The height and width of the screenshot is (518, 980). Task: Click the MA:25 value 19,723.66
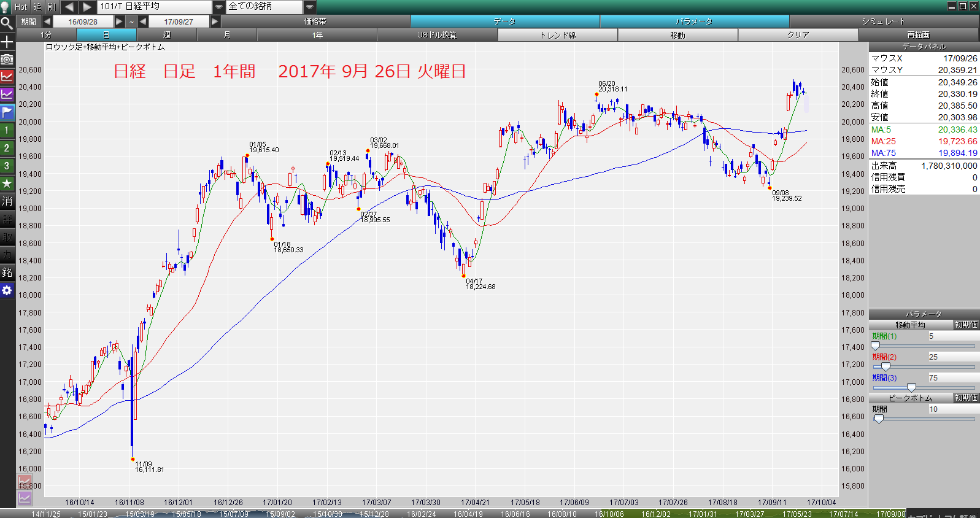(x=958, y=141)
